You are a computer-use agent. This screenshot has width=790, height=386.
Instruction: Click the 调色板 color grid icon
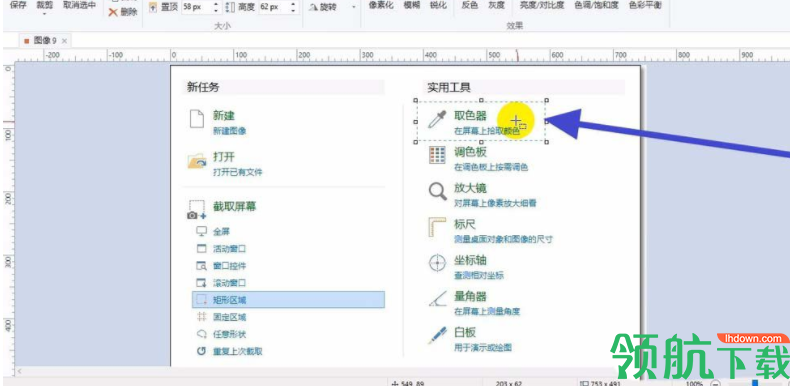click(x=437, y=155)
